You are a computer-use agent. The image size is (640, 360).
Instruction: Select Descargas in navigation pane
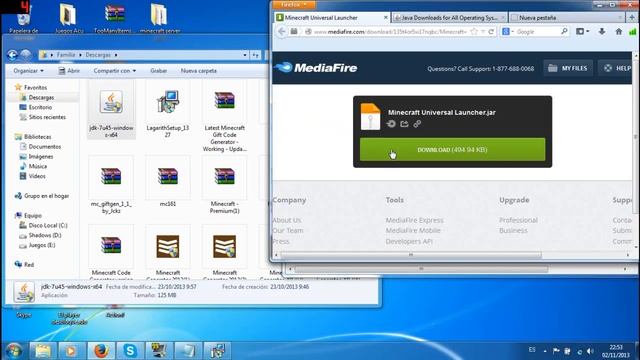pyautogui.click(x=41, y=98)
